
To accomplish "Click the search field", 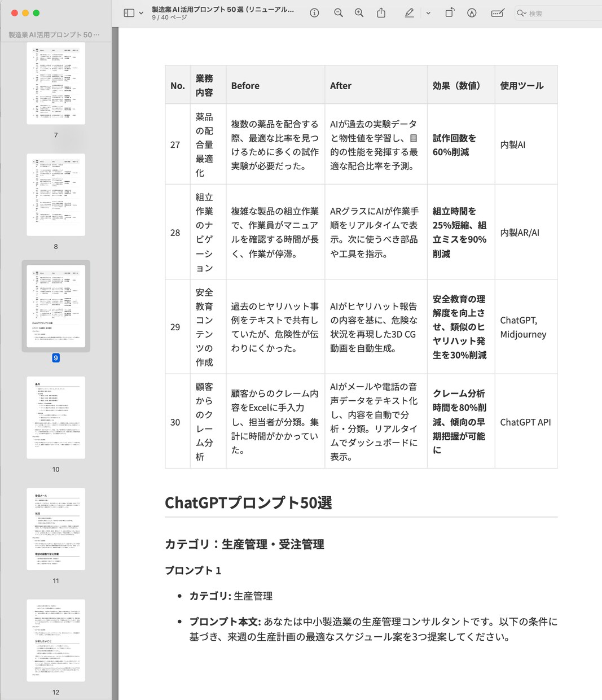I will [x=559, y=13].
